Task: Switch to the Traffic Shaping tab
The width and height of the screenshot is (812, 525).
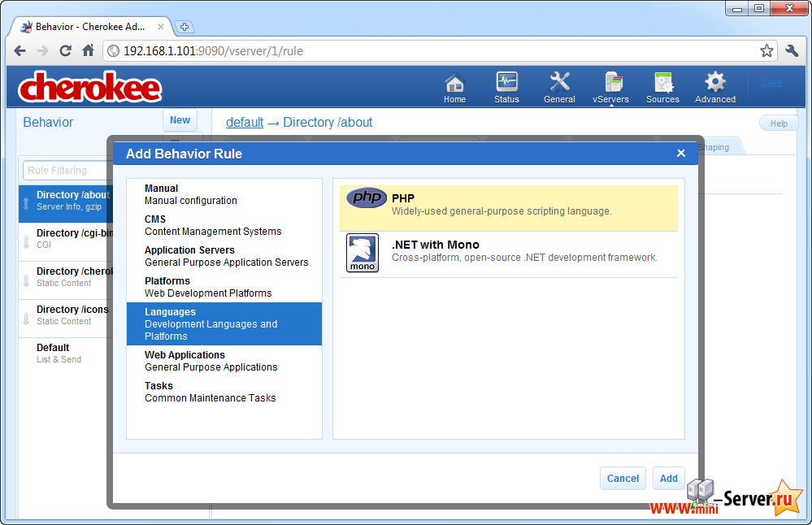Action: pos(719,146)
